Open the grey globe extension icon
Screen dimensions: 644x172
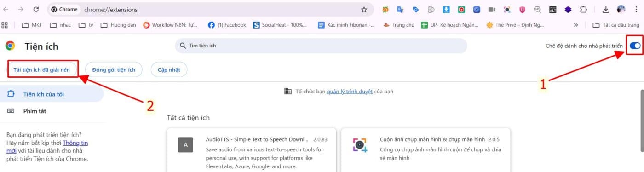click(431, 9)
